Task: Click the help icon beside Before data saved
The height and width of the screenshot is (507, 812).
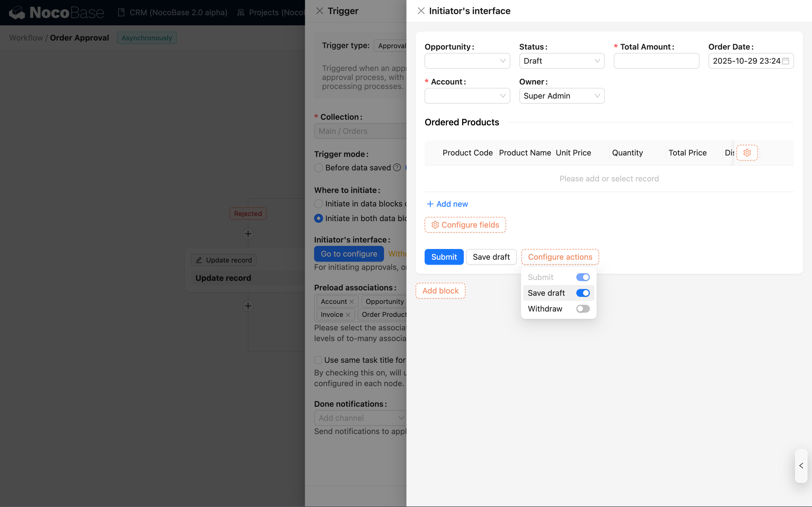Action: click(397, 167)
